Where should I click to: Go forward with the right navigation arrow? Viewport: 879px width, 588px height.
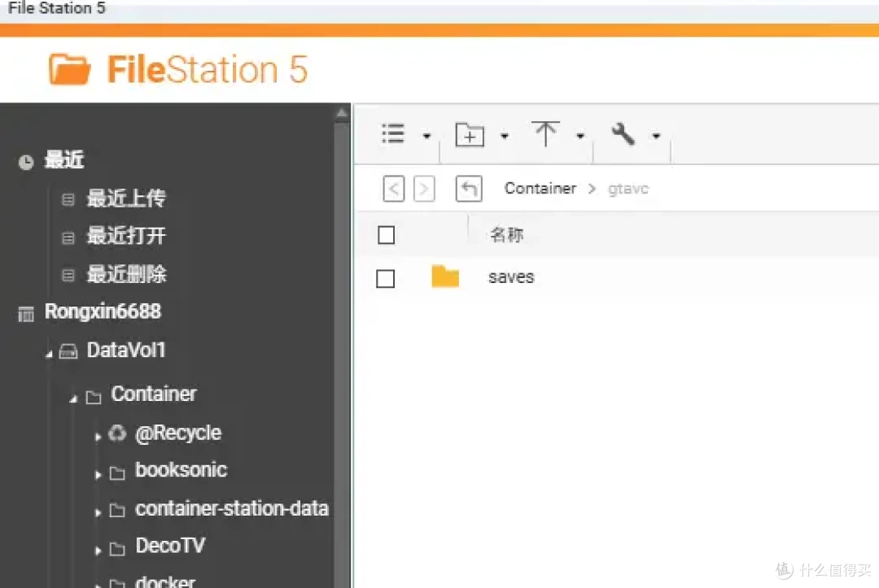[424, 189]
